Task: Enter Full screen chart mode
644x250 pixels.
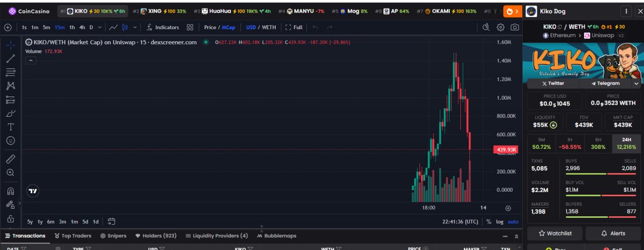Action: point(294,27)
